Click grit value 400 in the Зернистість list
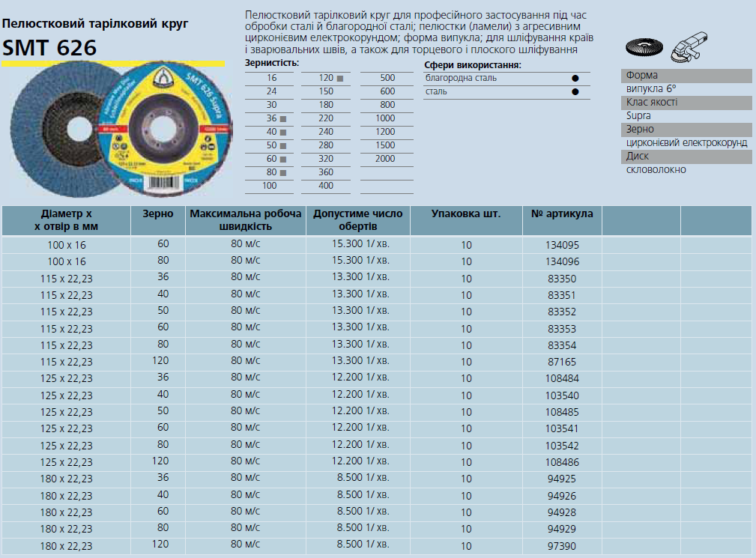756x558 pixels. pos(326,186)
